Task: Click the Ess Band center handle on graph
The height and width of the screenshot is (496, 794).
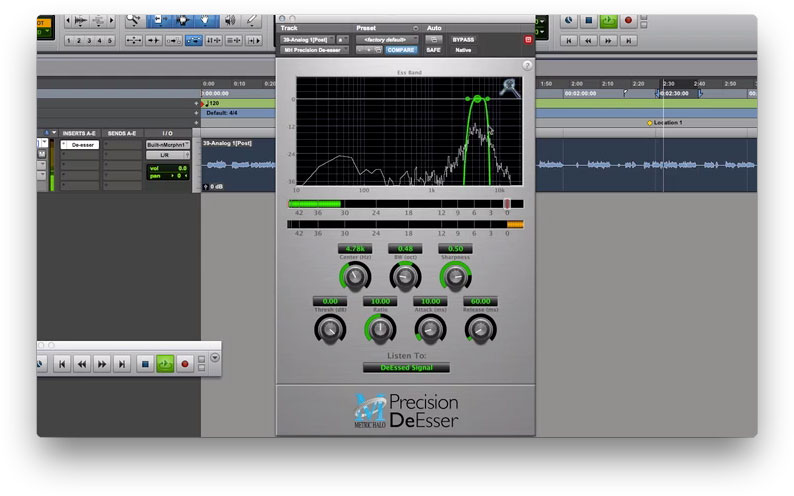Action: [x=477, y=99]
